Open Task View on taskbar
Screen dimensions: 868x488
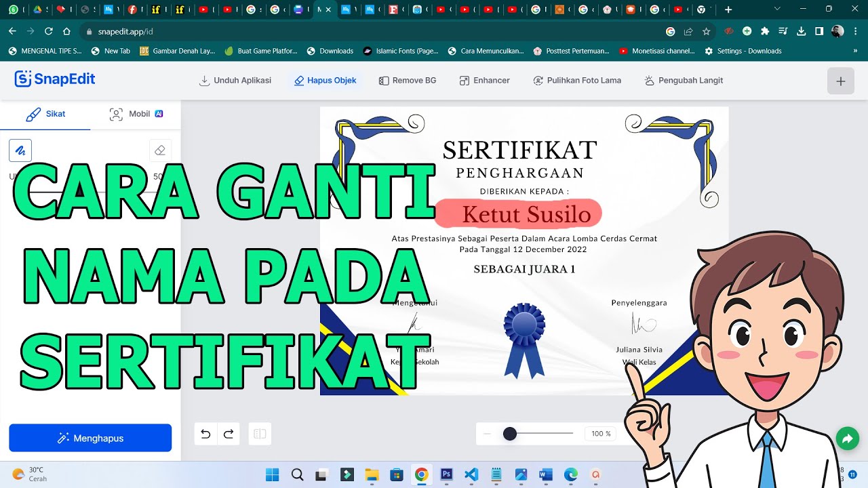[322, 474]
